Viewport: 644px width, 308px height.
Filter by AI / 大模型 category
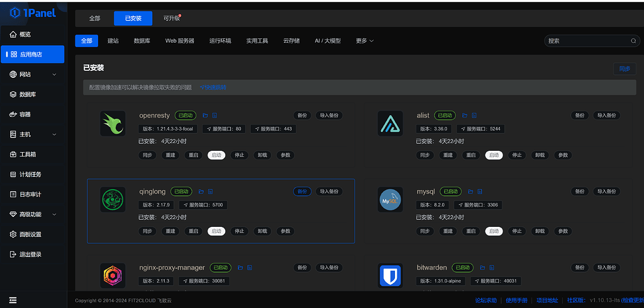[x=327, y=41]
